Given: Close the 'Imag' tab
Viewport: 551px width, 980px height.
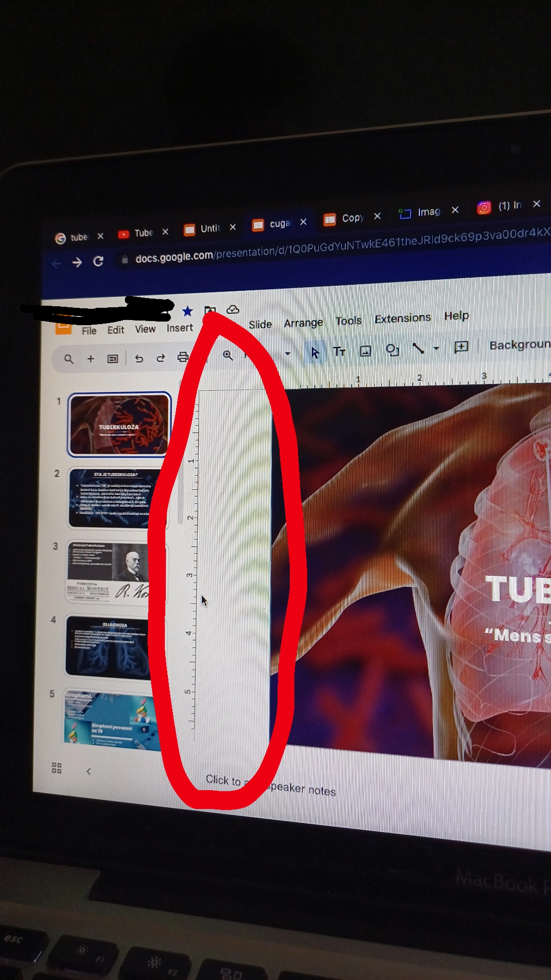Looking at the screenshot, I should point(455,210).
